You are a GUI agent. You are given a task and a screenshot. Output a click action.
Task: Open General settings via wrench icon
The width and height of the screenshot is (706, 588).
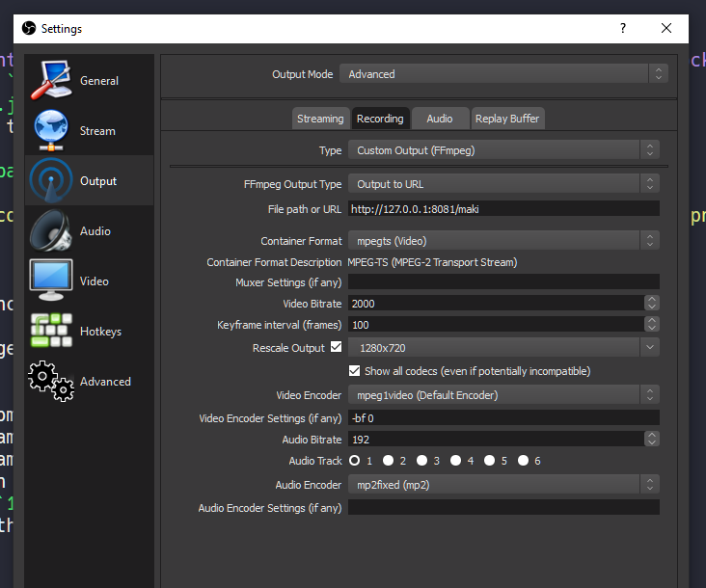pos(51,80)
